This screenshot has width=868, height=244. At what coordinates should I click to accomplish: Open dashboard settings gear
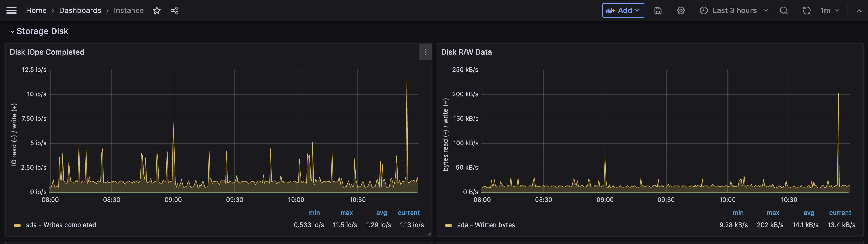click(x=681, y=10)
